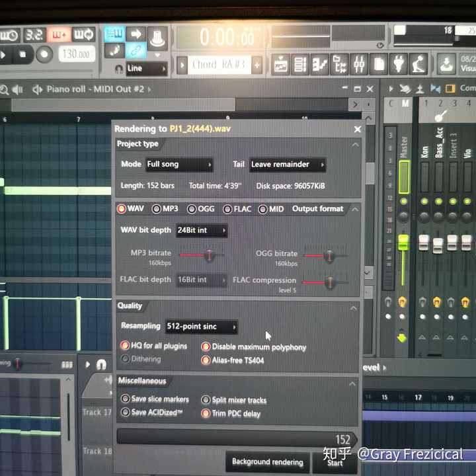Toggle Alias-free TS404 option
The image size is (476, 476).
233,361
